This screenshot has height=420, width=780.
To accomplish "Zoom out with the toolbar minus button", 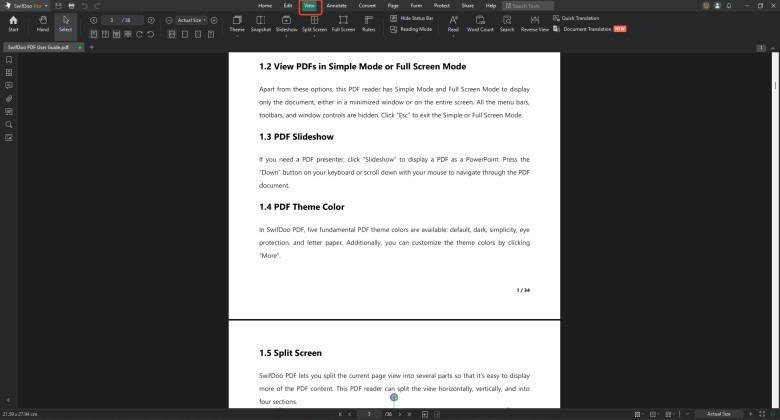I will pos(169,20).
